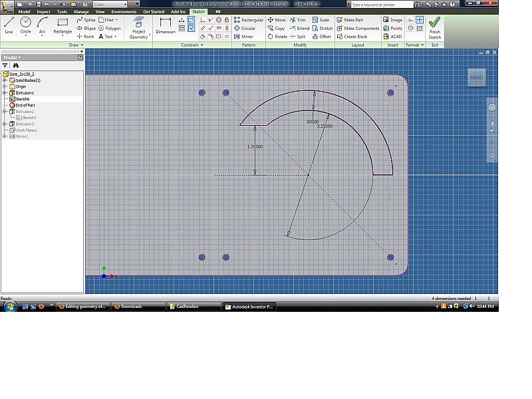Activate the Move tool

277,20
